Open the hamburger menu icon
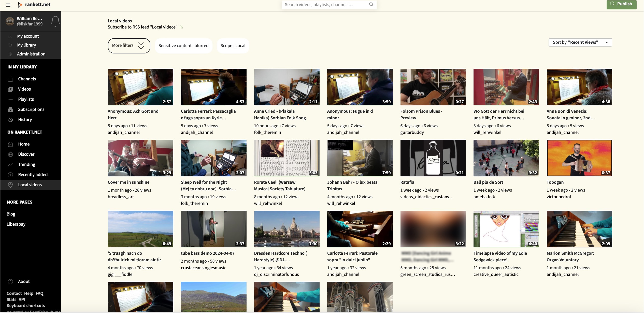Image resolution: width=644 pixels, height=313 pixels. [x=8, y=5]
